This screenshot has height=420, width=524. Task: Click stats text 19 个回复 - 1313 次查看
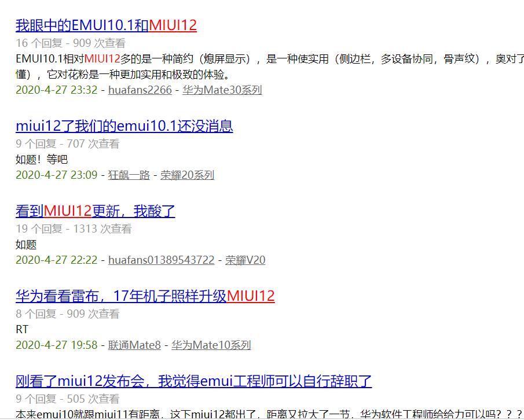(x=74, y=229)
